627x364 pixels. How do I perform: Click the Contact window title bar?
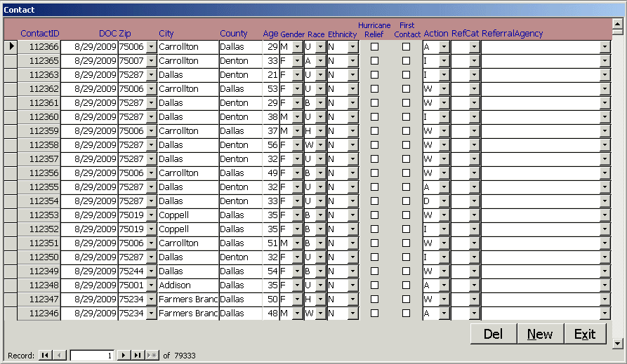pyautogui.click(x=313, y=10)
